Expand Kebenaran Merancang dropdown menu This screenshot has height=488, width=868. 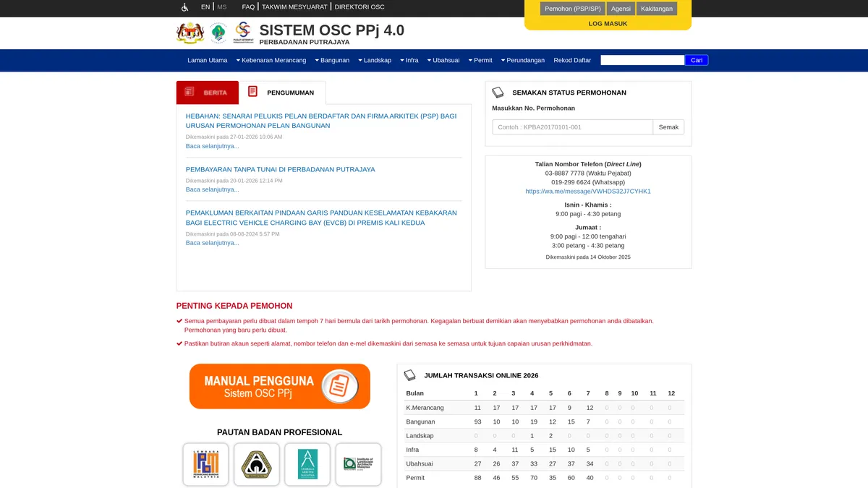coord(271,61)
